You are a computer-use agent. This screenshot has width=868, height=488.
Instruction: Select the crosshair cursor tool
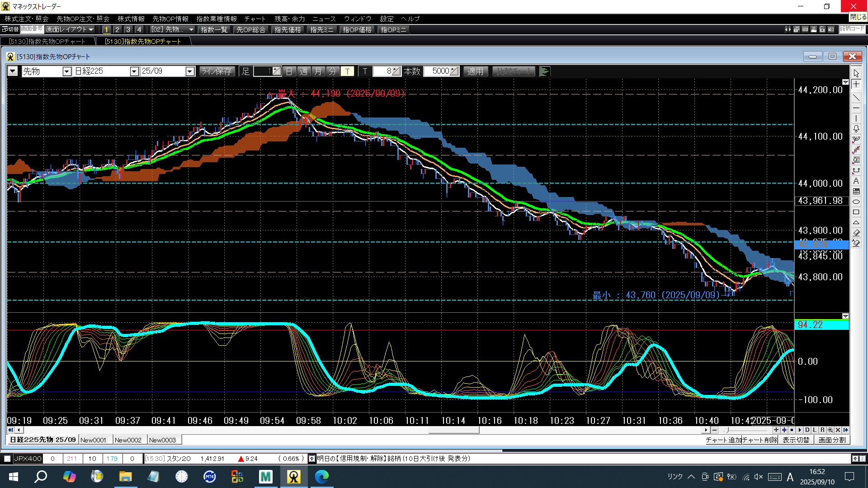click(856, 84)
